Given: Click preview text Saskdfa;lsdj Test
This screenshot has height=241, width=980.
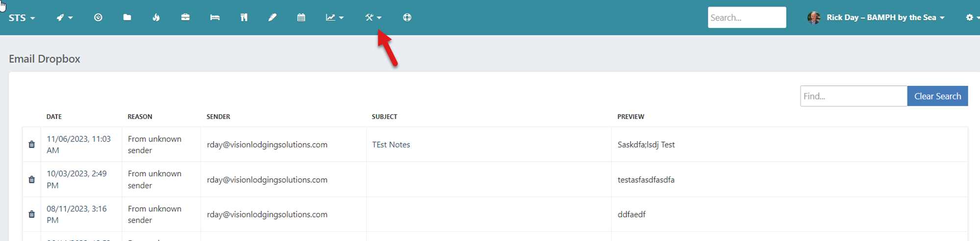Looking at the screenshot, I should coord(646,145).
